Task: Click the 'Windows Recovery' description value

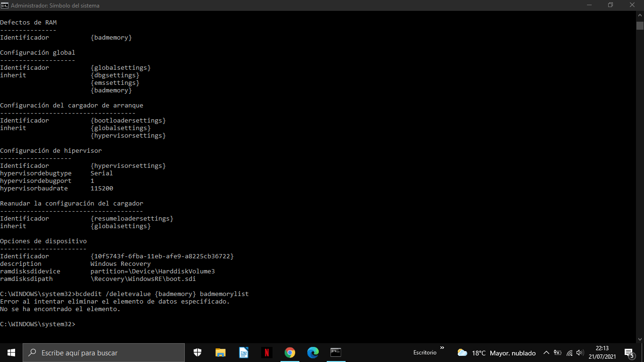Action: pyautogui.click(x=121, y=263)
